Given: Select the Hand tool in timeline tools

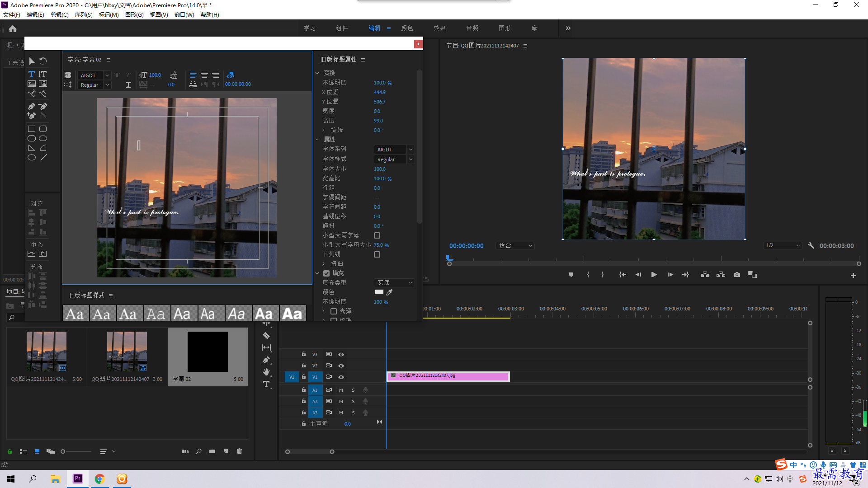Looking at the screenshot, I should [x=266, y=372].
